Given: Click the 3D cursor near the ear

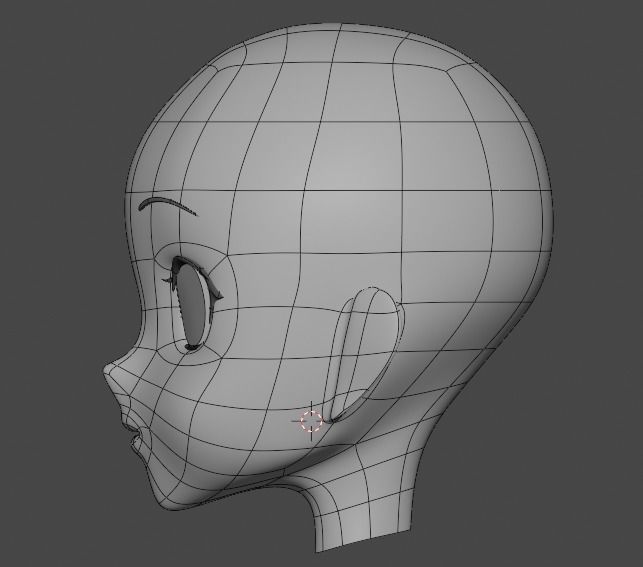Looking at the screenshot, I should 311,421.
